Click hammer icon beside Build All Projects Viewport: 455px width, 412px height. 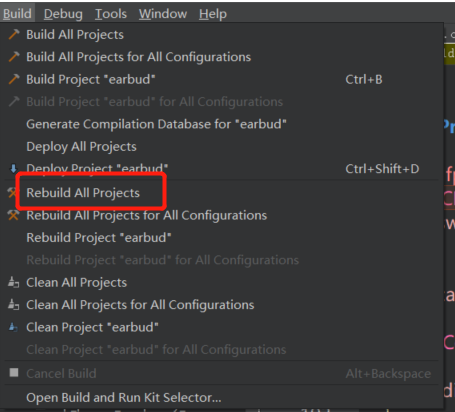pyautogui.click(x=14, y=34)
